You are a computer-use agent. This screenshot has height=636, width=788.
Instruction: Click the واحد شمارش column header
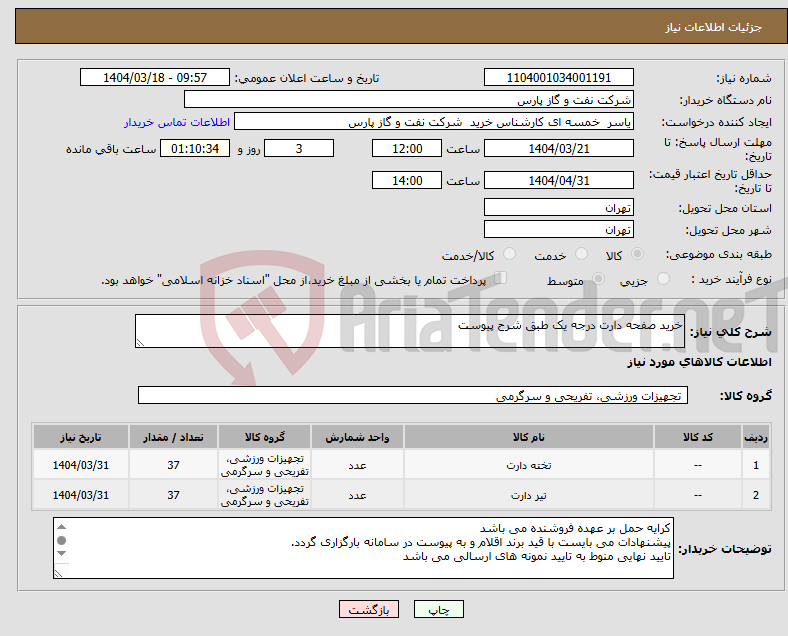357,437
